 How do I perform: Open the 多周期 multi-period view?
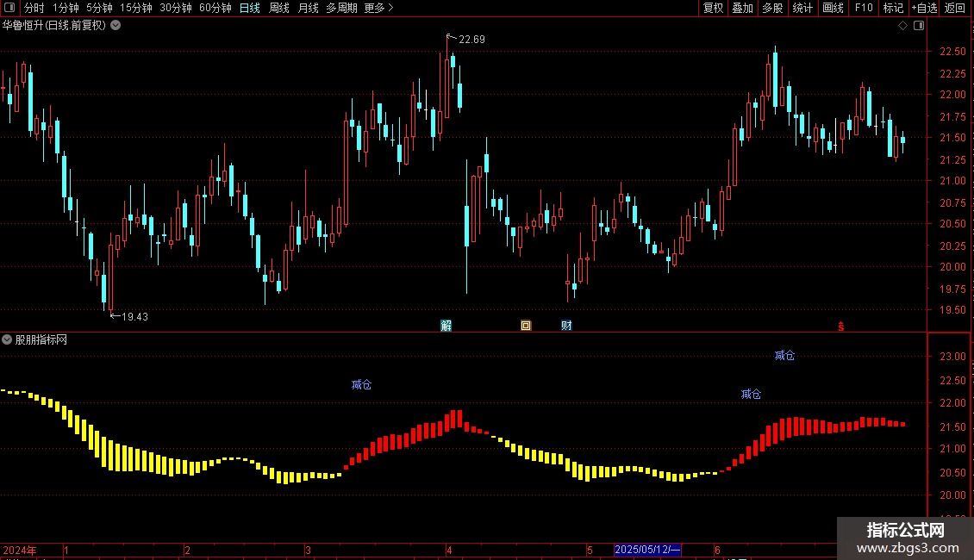click(x=341, y=8)
